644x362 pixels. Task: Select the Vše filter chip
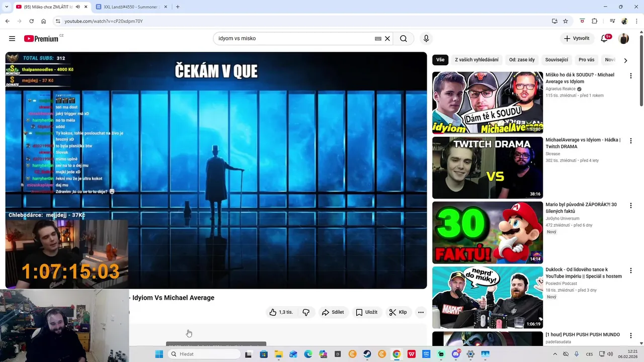coord(440,60)
